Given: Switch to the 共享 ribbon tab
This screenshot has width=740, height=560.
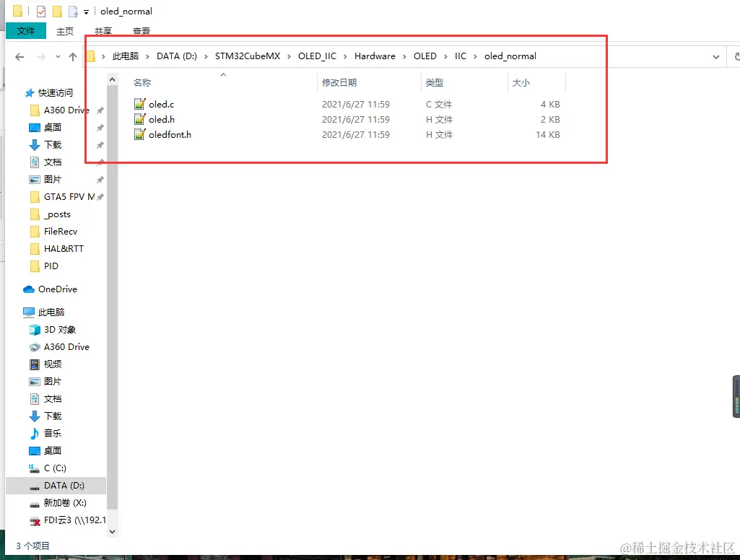Looking at the screenshot, I should click(x=103, y=31).
